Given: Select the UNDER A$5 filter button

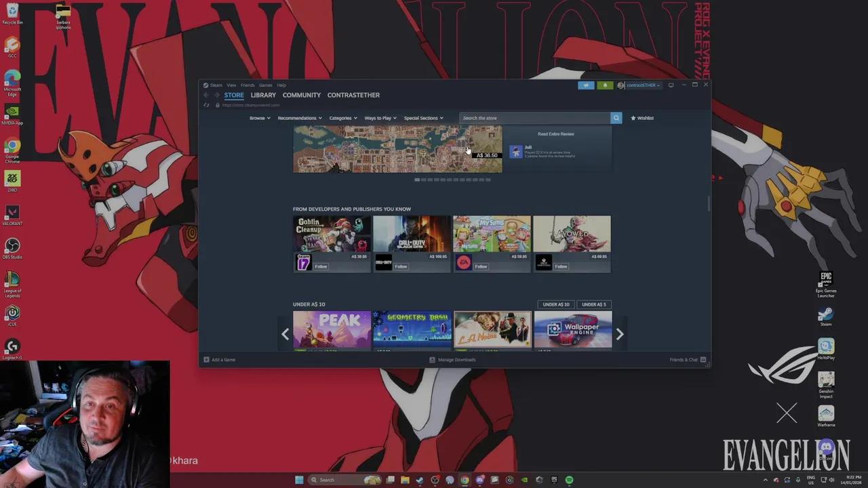Looking at the screenshot, I should pos(593,304).
